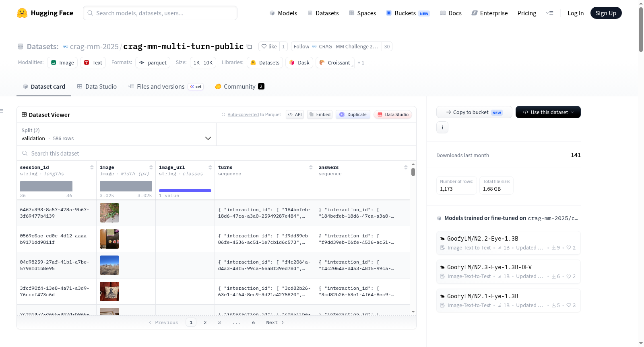
Task: Open image thumbnail for session 6467c393
Action: point(109,213)
